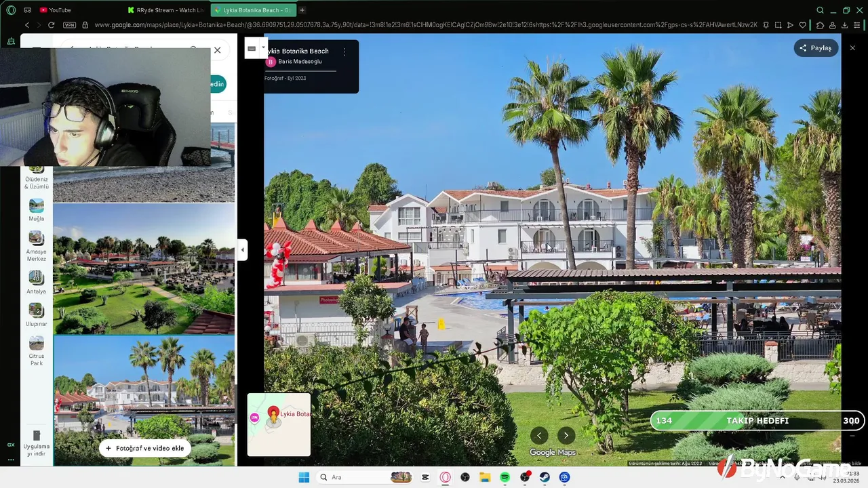Close the photo viewer
Image resolution: width=868 pixels, height=488 pixels.
tap(852, 48)
